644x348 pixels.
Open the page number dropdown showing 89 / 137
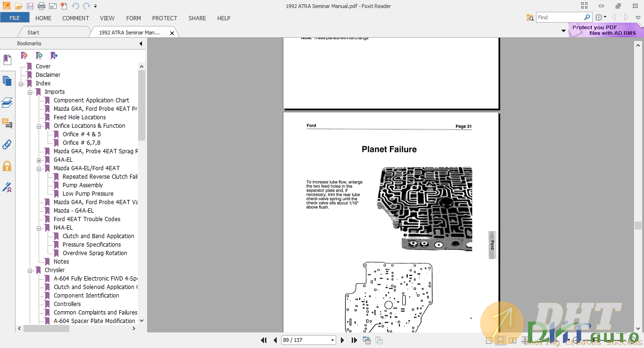pyautogui.click(x=333, y=340)
